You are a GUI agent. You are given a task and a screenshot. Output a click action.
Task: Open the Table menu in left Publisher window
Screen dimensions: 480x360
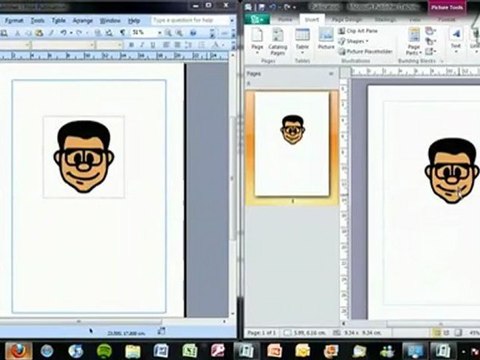pyautogui.click(x=58, y=21)
